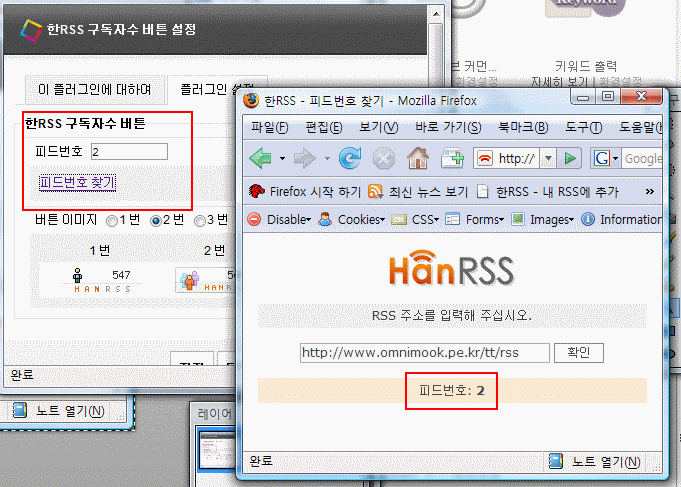Click the HanRSS logo on the page
681x487 pixels.
[x=452, y=268]
